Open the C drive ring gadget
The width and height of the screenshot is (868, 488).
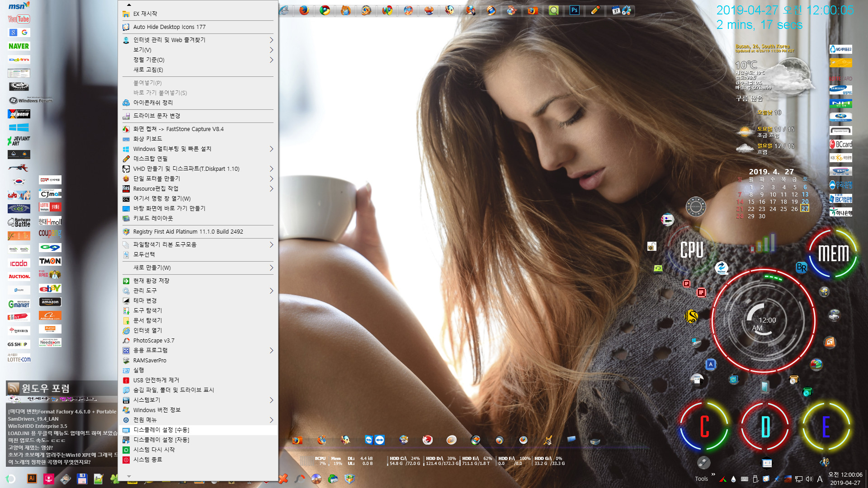tap(704, 426)
